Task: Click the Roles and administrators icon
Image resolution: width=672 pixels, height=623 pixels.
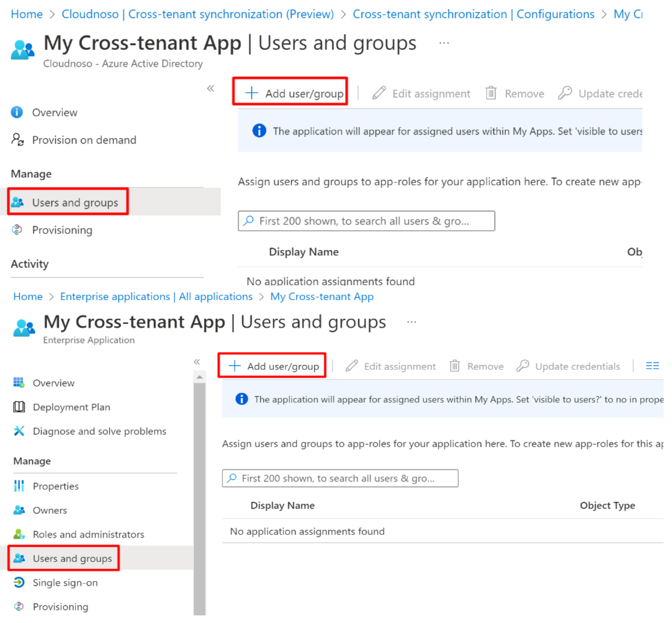Action: [19, 534]
